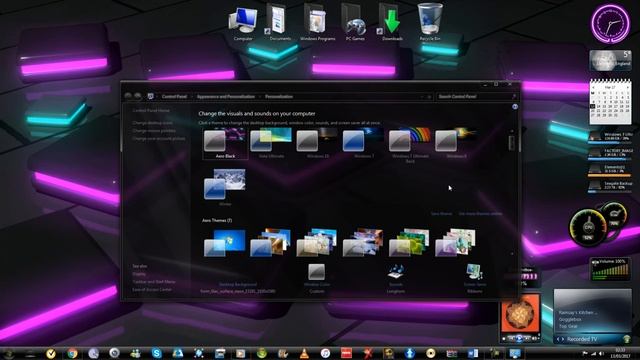This screenshot has height=360, width=640.
Task: Click the theme list scrollbar thumb
Action: pyautogui.click(x=512, y=143)
